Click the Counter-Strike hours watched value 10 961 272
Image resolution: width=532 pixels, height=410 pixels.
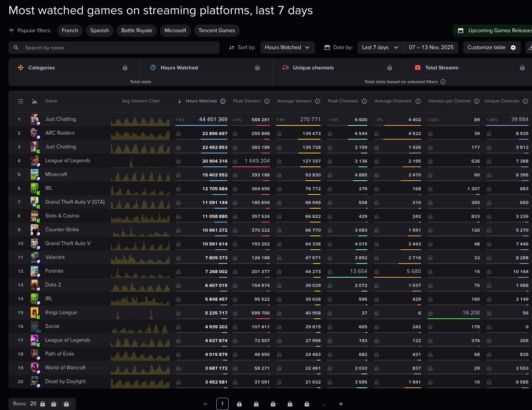tap(215, 230)
